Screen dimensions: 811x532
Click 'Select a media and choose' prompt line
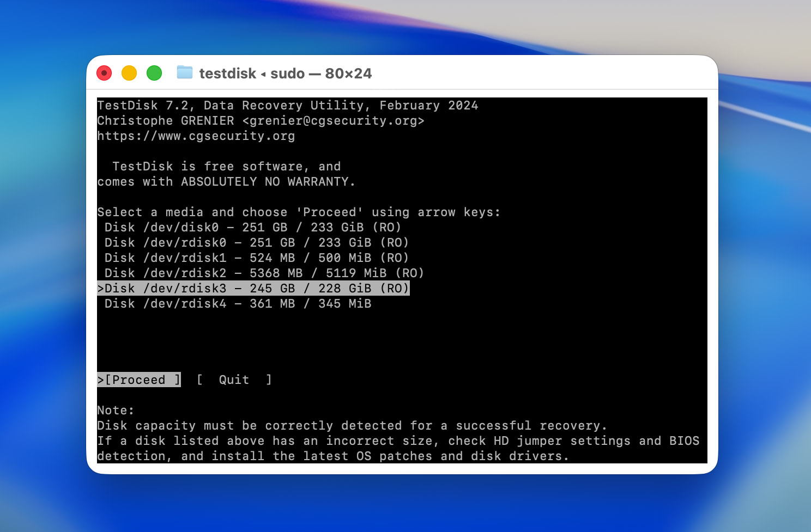[299, 212]
